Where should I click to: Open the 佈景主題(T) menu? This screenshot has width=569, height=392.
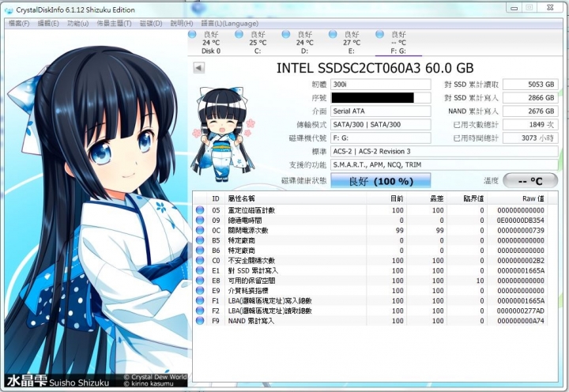[x=114, y=24]
